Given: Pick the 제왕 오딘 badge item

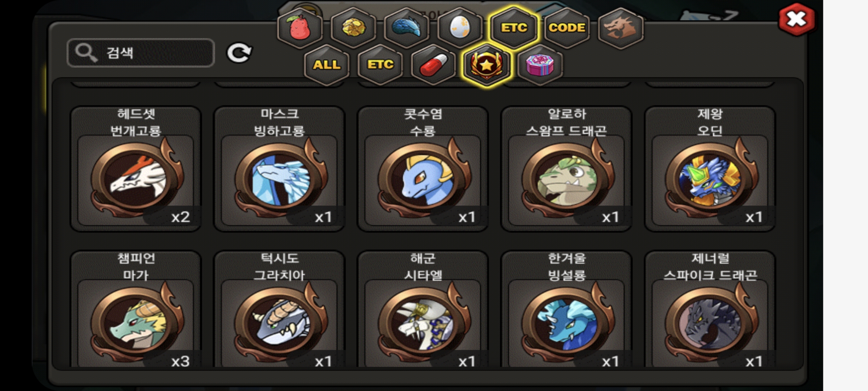Looking at the screenshot, I should pos(710,169).
